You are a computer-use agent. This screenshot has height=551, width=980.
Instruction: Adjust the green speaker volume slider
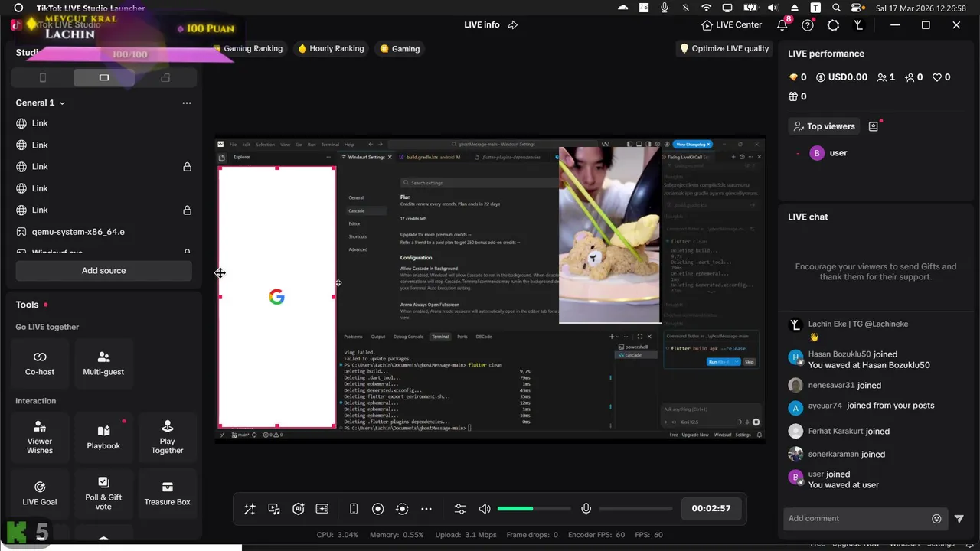[x=534, y=509]
